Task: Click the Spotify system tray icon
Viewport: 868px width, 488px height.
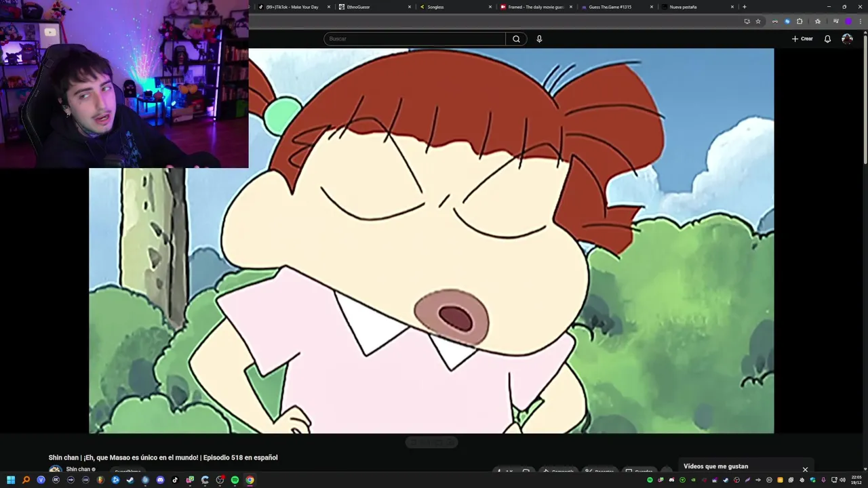Action: click(650, 480)
